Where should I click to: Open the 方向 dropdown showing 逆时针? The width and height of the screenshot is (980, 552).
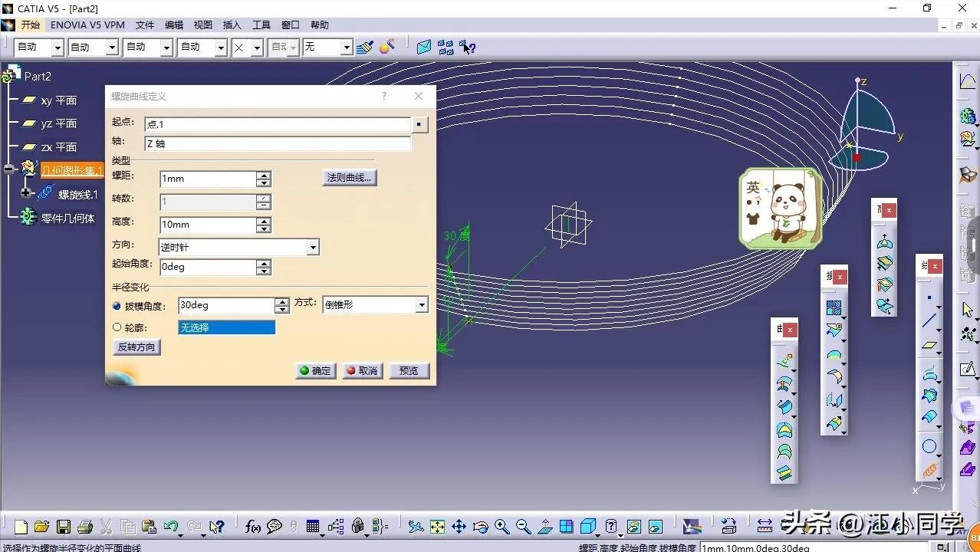pyautogui.click(x=312, y=248)
